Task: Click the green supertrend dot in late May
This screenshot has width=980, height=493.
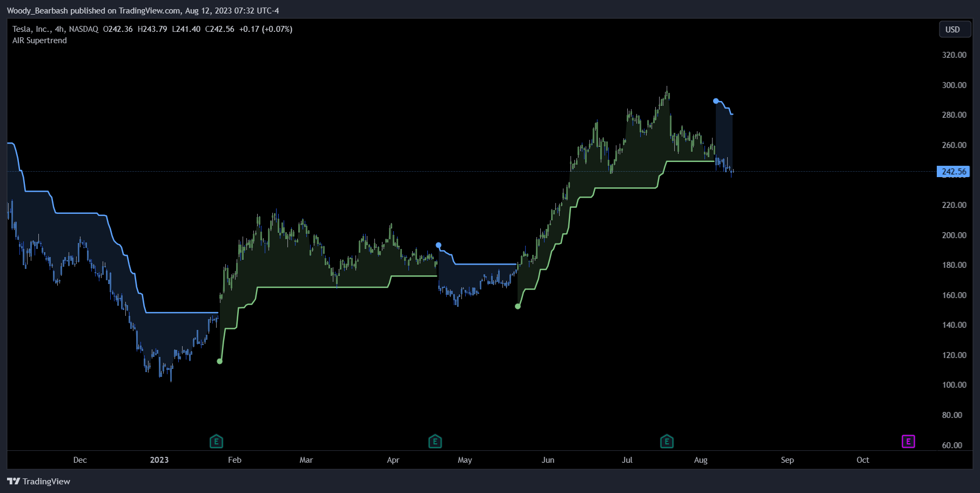Action: 518,306
